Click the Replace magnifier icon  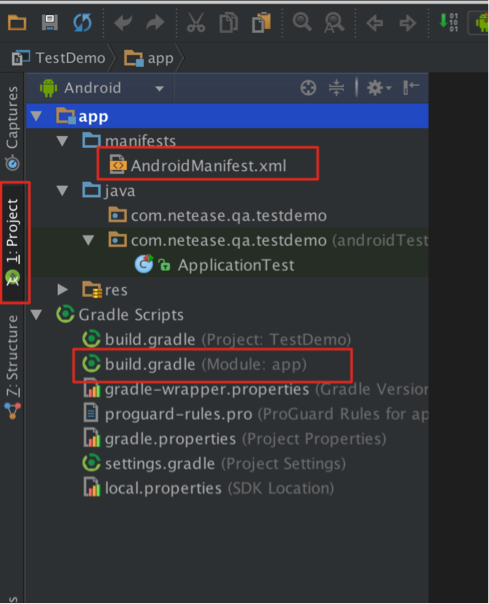[334, 23]
